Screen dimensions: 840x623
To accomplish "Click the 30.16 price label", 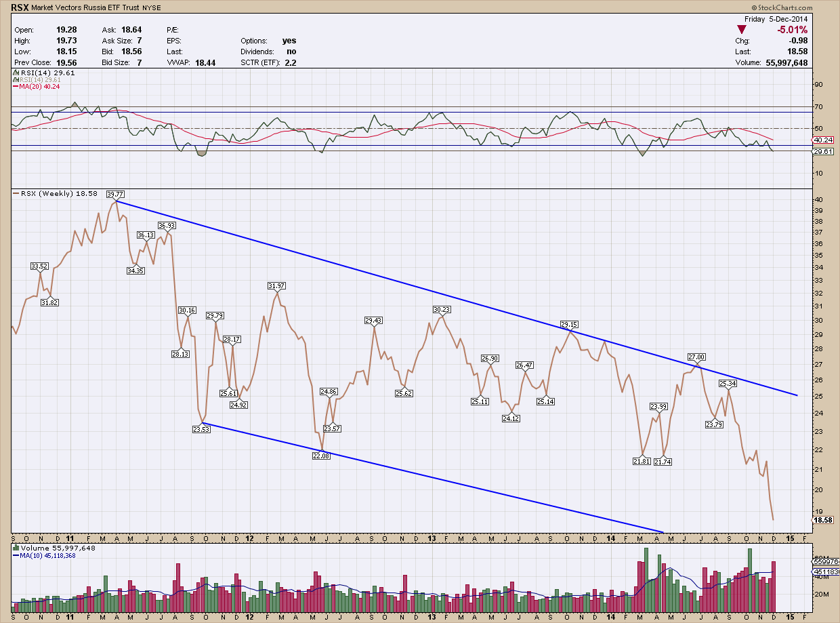I will coord(187,310).
